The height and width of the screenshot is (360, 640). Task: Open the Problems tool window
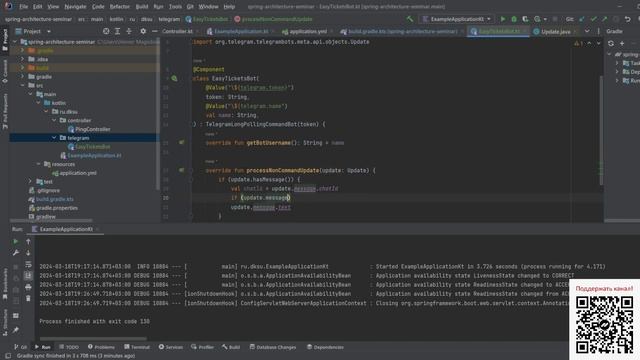[101, 347]
